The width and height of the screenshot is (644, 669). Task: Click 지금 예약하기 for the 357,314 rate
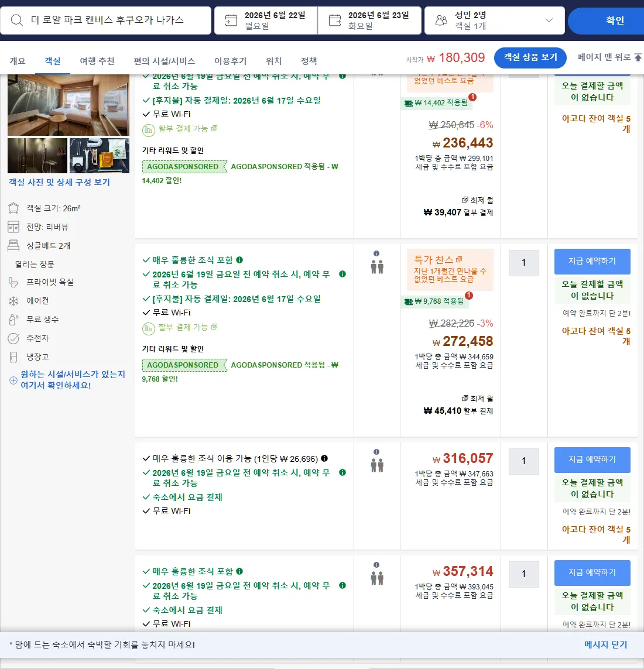[x=592, y=572]
